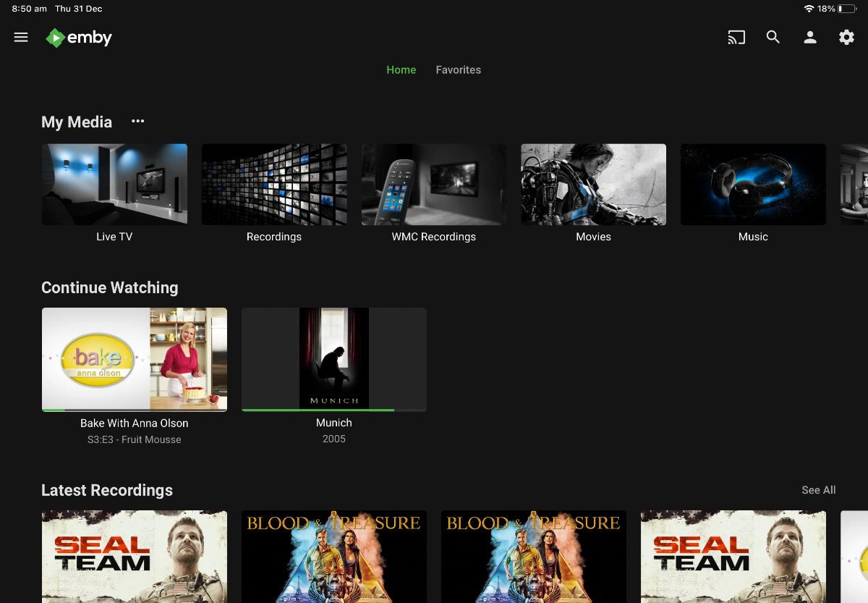Click the Munich progress bar
This screenshot has width=868, height=603.
[x=318, y=410]
